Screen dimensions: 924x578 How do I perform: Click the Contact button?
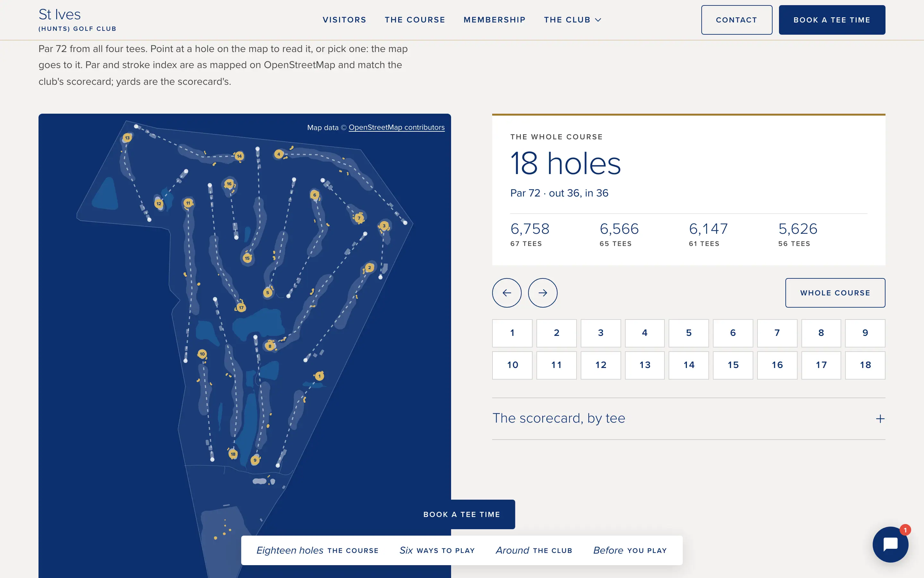tap(737, 20)
